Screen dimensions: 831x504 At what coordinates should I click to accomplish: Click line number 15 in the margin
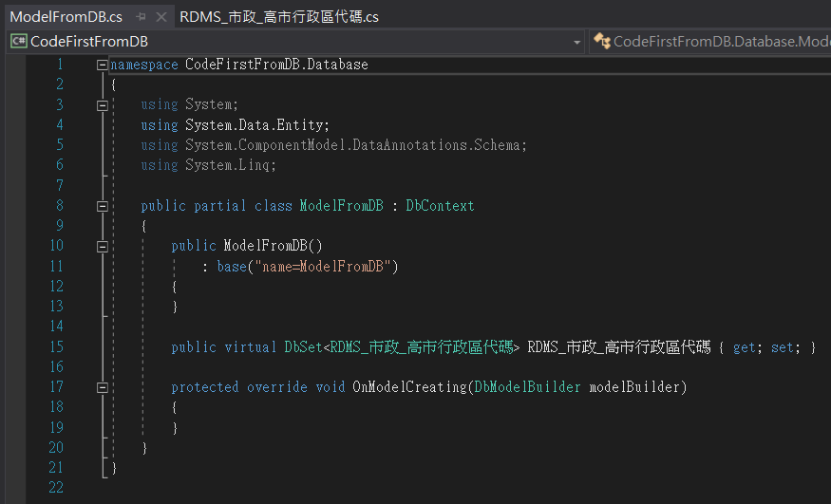(x=55, y=347)
